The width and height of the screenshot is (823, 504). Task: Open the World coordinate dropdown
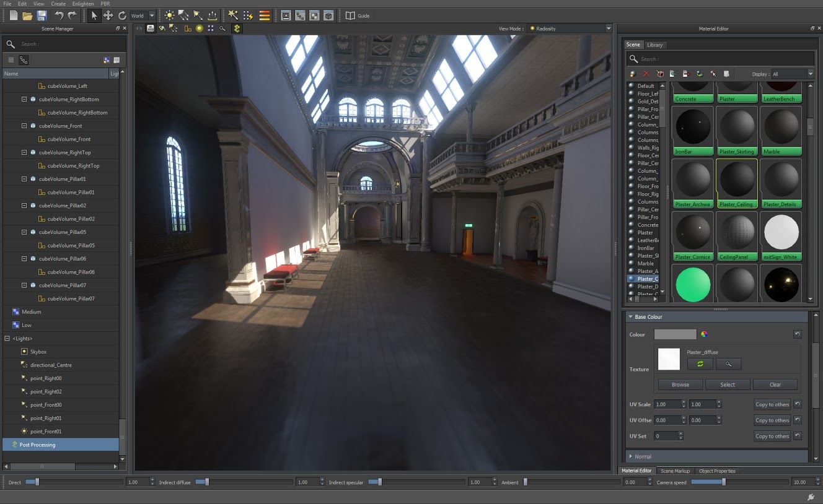point(143,15)
